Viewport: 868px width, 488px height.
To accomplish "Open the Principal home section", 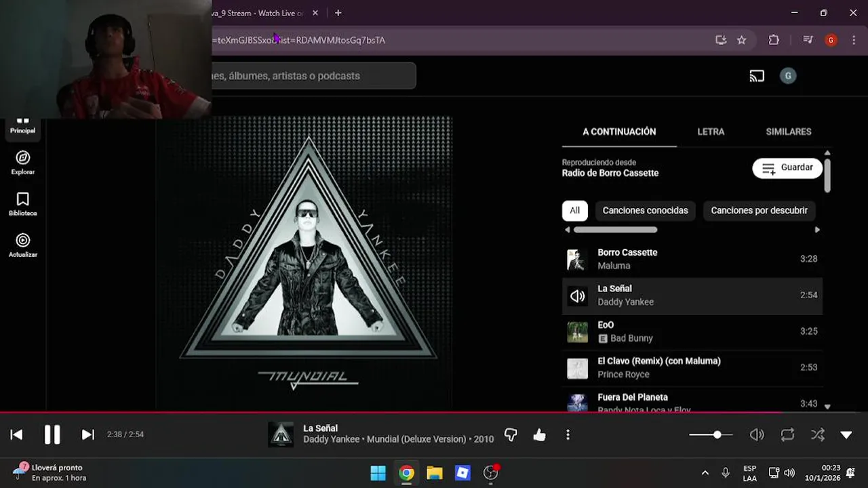I will pos(22,125).
